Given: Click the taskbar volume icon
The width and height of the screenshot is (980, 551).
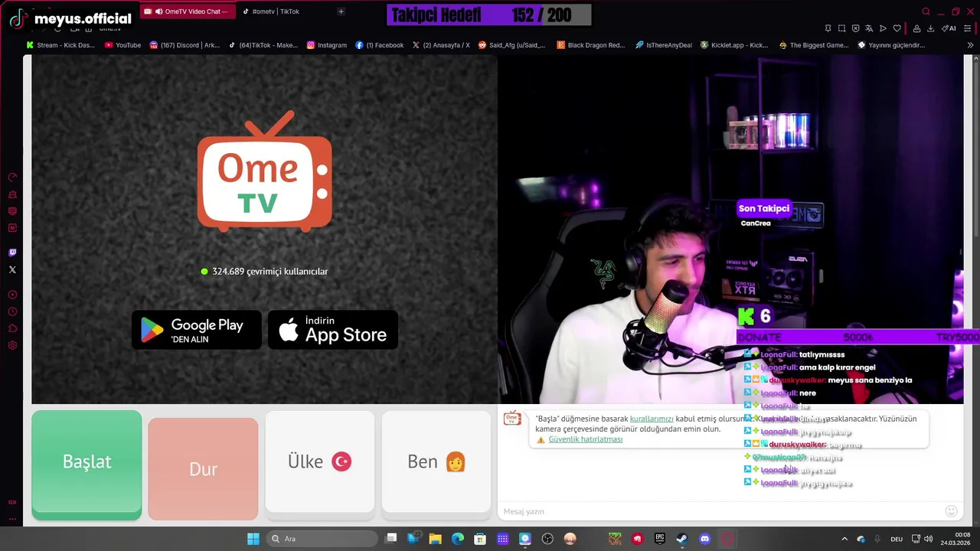Looking at the screenshot, I should coord(928,539).
